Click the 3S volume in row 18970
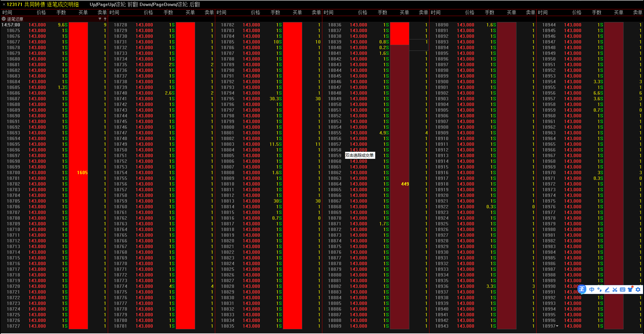The height and width of the screenshot is (334, 644). click(600, 173)
